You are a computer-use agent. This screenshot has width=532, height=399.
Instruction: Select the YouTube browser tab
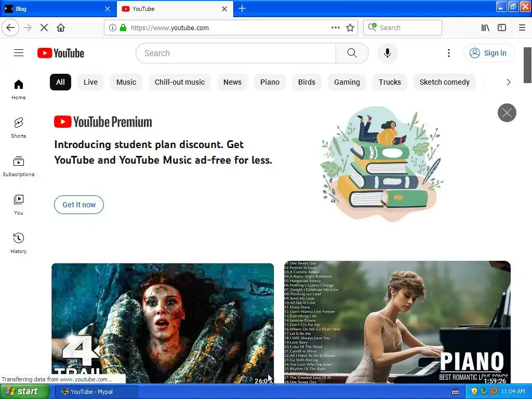(175, 9)
